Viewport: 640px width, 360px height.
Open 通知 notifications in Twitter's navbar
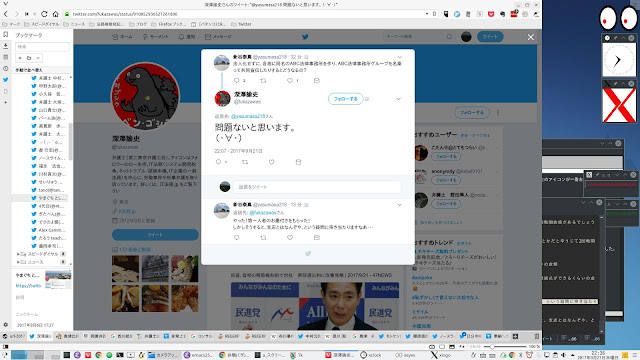coord(187,37)
